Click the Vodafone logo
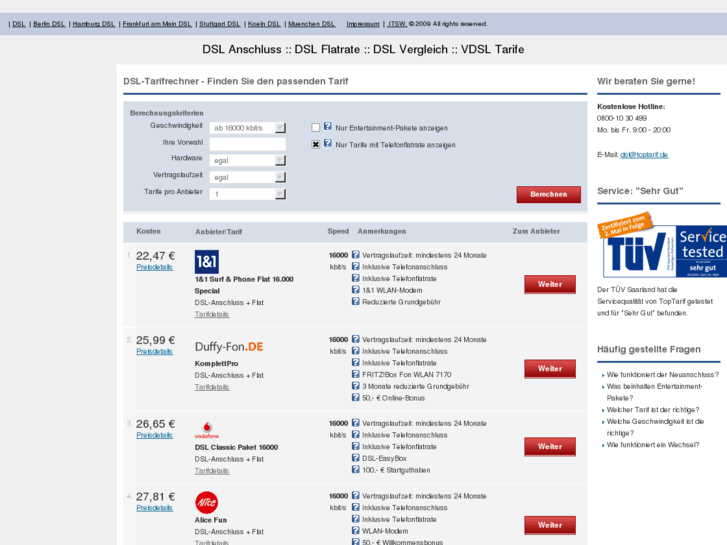Viewport: 727px width, 545px height. click(207, 430)
